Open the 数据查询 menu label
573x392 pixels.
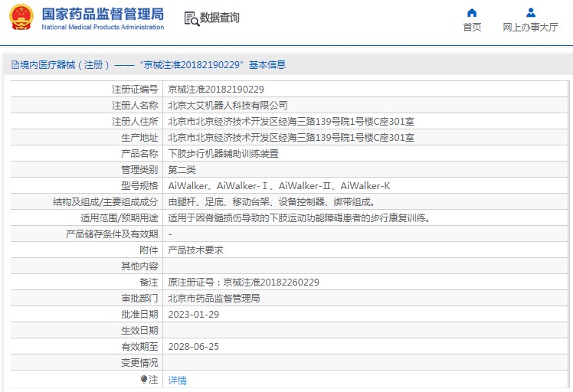tap(219, 18)
